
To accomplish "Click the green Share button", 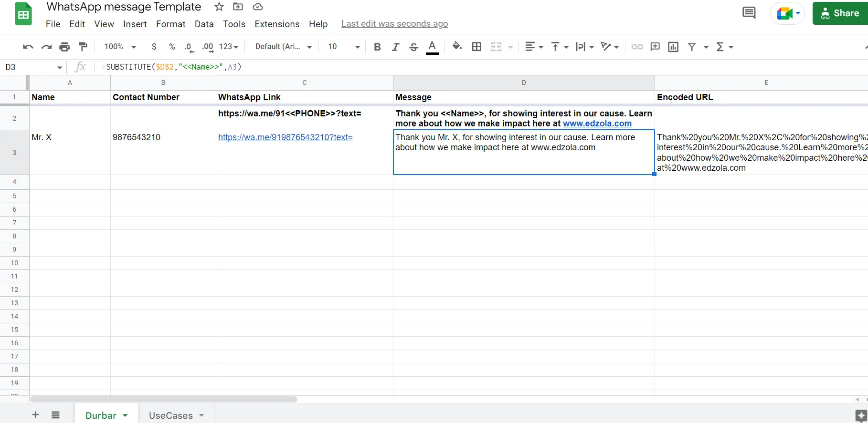I will tap(840, 13).
